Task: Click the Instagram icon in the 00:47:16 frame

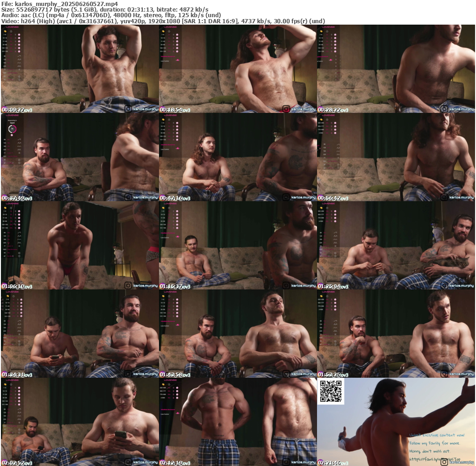Action: click(x=286, y=197)
